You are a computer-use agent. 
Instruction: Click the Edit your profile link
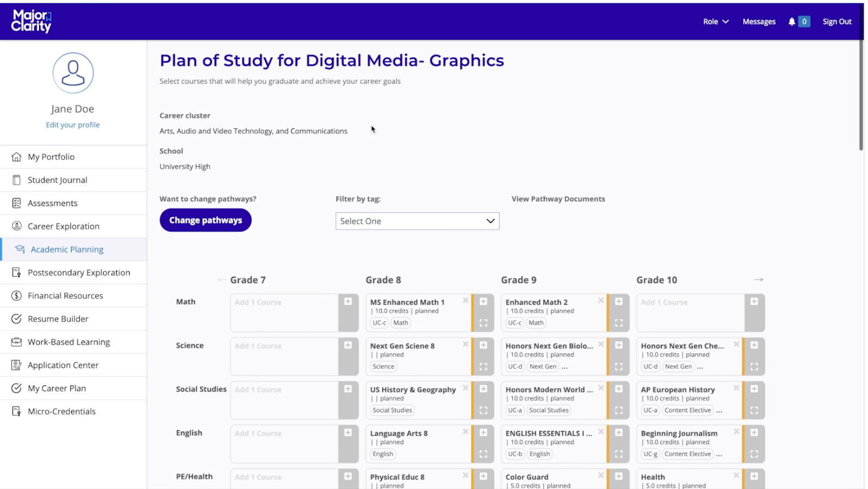click(x=73, y=125)
